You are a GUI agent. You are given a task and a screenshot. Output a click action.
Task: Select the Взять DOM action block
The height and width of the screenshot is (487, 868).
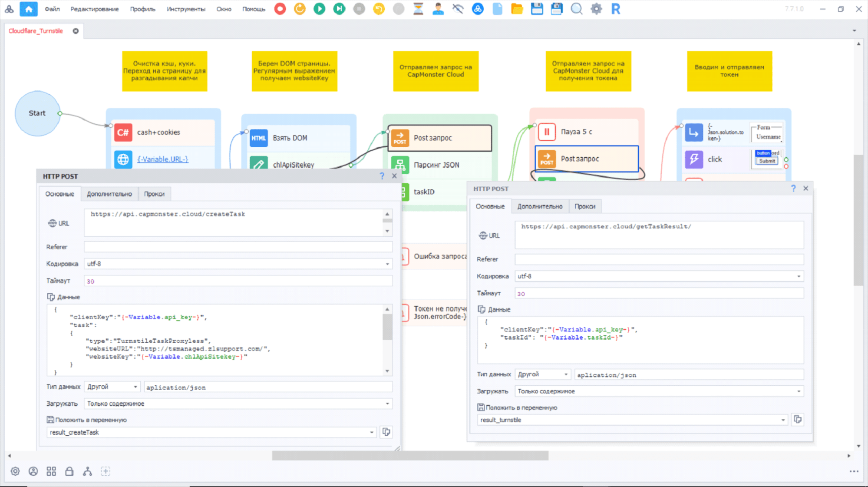[299, 138]
